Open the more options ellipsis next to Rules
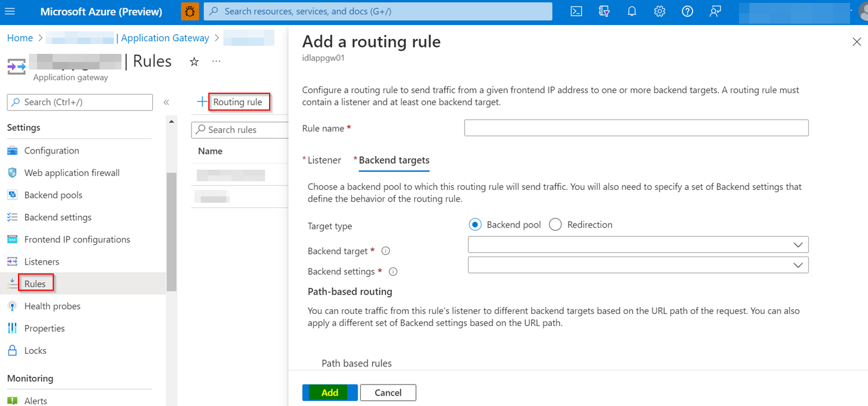Screen dimensions: 868x406 click(x=216, y=61)
